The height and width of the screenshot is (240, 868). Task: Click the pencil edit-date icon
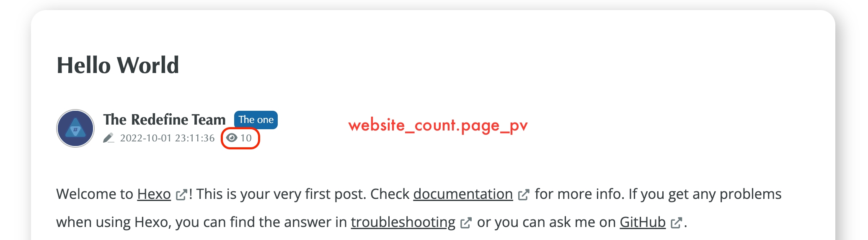click(108, 138)
